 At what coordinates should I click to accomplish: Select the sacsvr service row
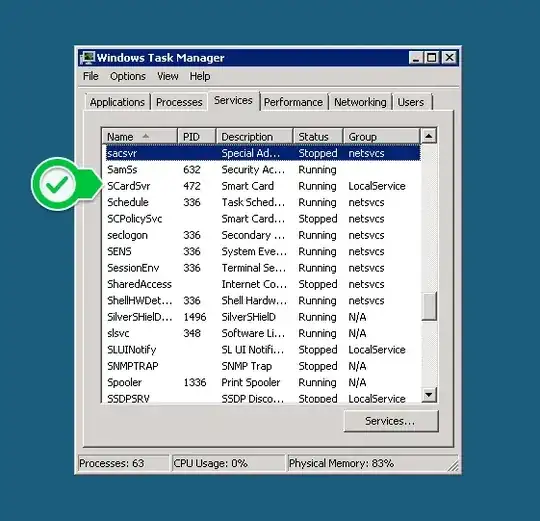tap(263, 153)
